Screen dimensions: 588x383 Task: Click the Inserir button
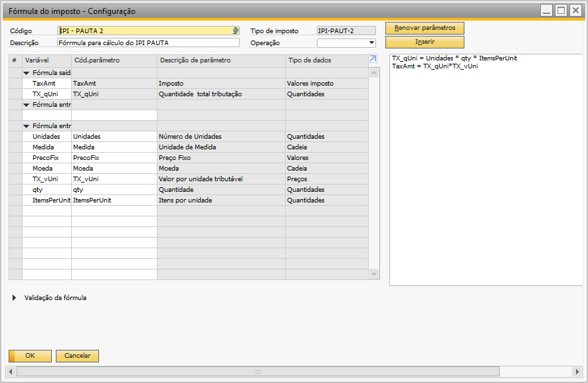[x=425, y=42]
